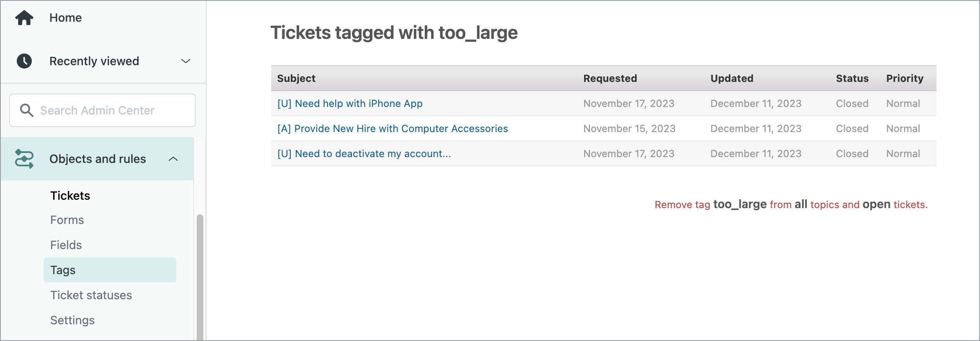Image resolution: width=980 pixels, height=341 pixels.
Task: Click the magnifying glass search icon
Action: [26, 110]
